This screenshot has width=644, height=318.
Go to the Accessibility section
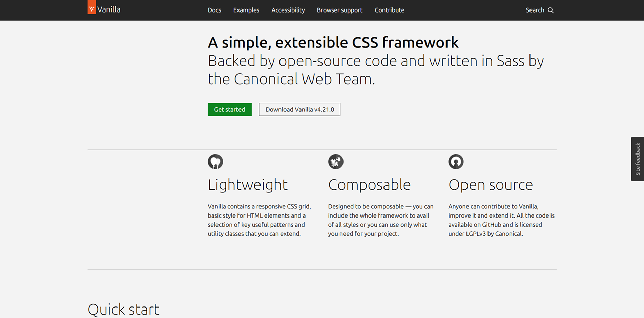(x=288, y=10)
